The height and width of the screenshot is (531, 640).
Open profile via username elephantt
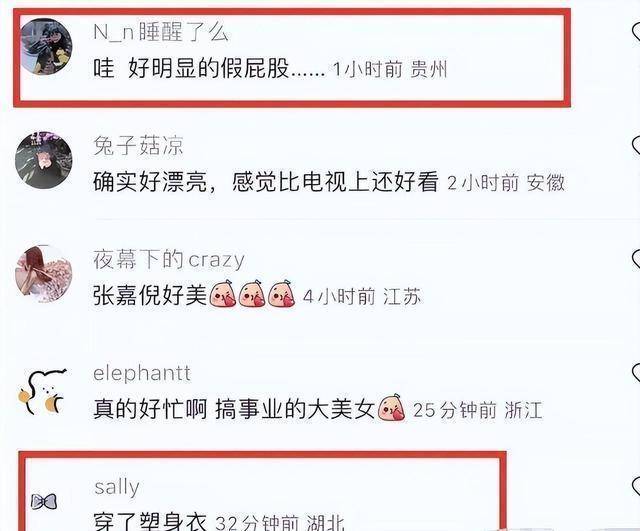[142, 373]
